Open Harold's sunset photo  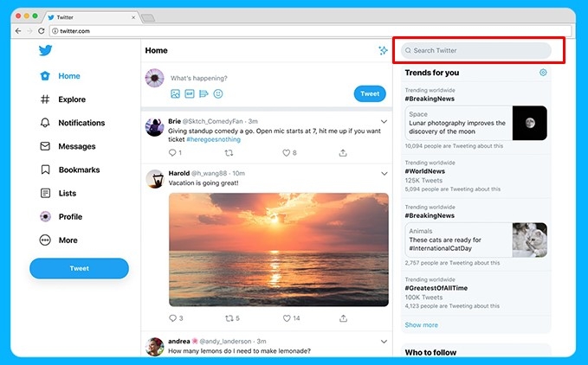click(279, 250)
